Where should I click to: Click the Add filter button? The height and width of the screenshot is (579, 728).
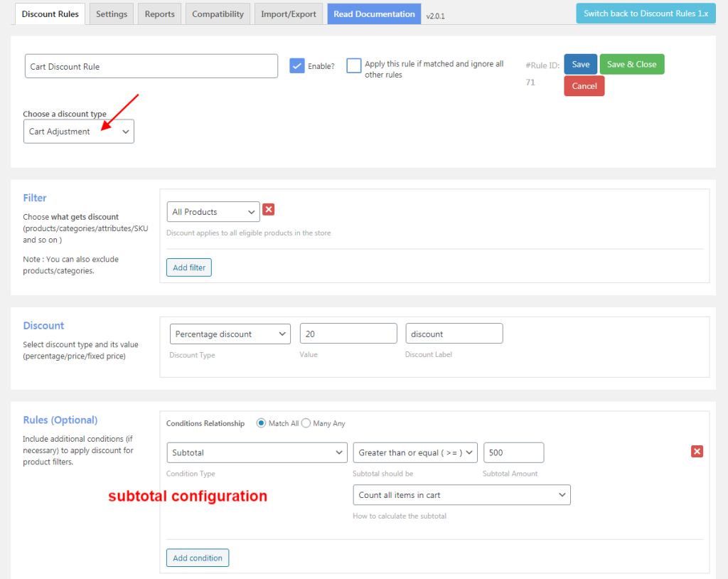tap(189, 267)
